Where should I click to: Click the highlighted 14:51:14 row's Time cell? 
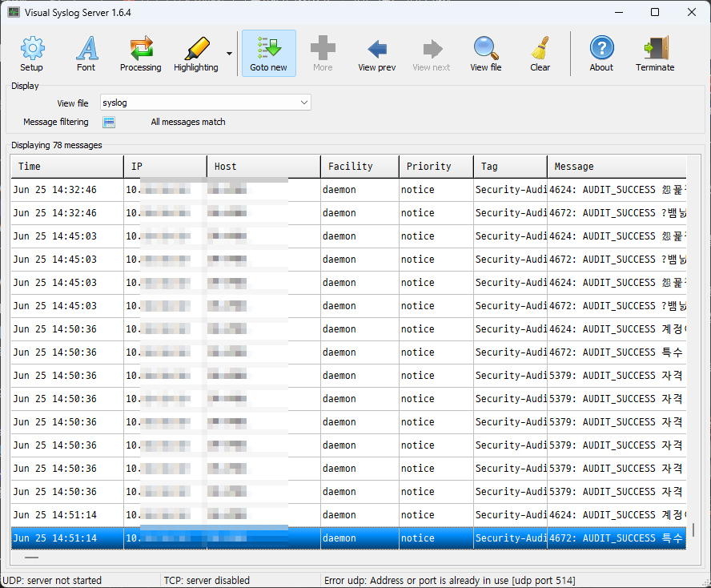67,538
